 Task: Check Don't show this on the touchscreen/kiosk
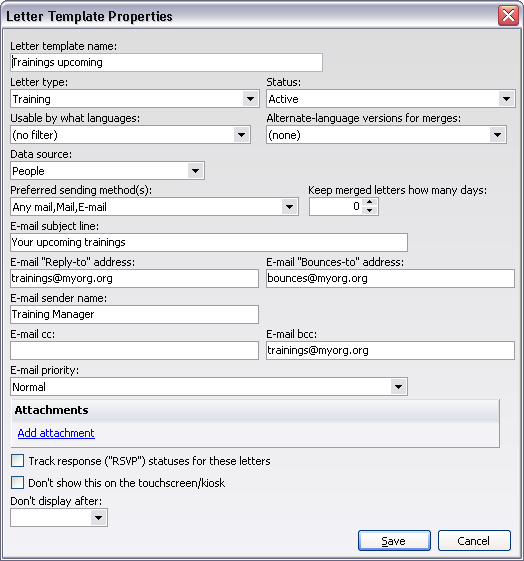(18, 483)
